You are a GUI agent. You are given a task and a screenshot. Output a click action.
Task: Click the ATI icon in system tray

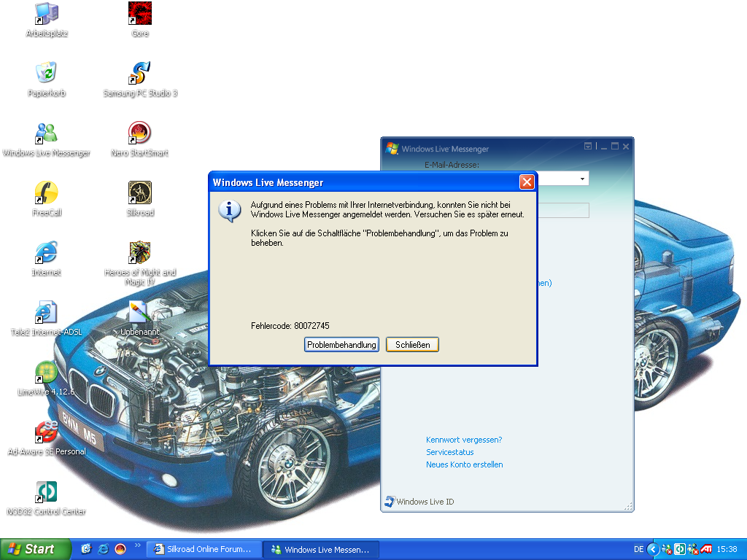(705, 549)
